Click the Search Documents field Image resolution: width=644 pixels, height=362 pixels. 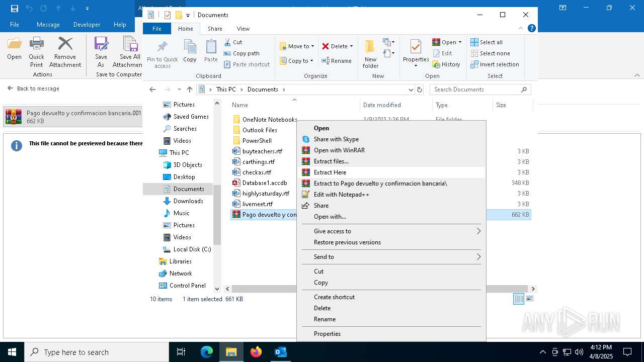480,89
